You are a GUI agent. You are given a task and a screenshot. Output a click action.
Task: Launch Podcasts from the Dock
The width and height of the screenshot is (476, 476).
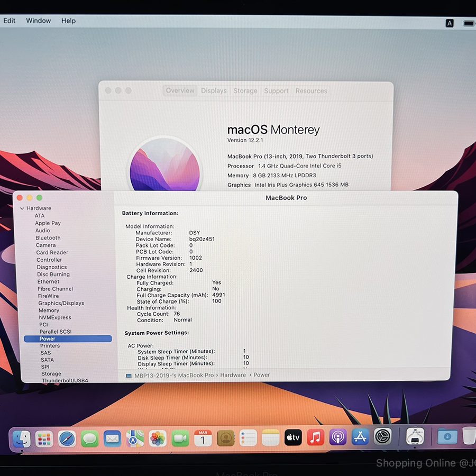click(338, 437)
